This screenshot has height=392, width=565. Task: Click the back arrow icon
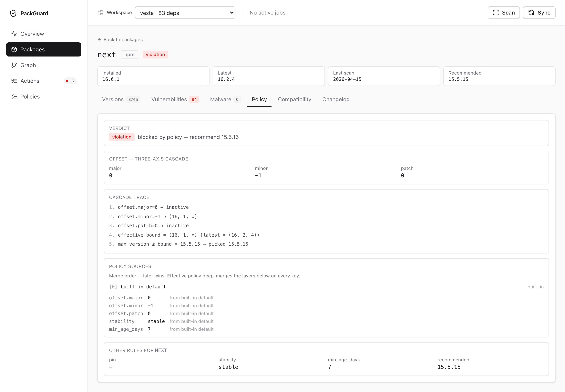tap(99, 40)
